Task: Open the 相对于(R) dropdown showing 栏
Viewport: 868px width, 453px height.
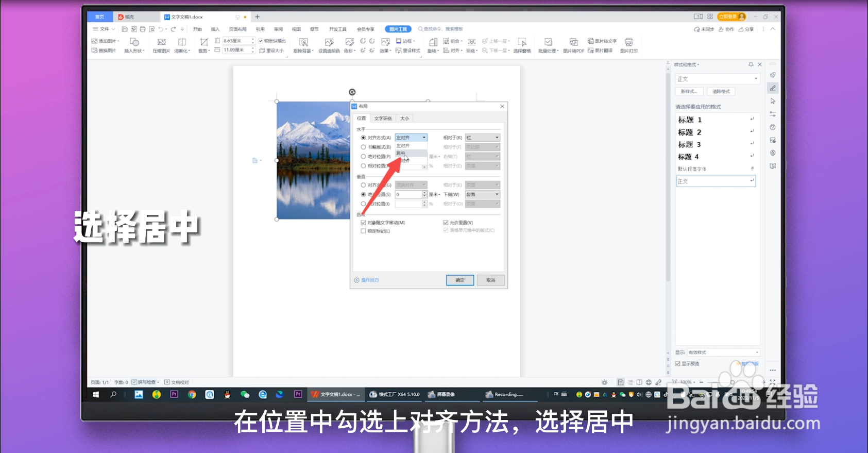Action: (483, 138)
